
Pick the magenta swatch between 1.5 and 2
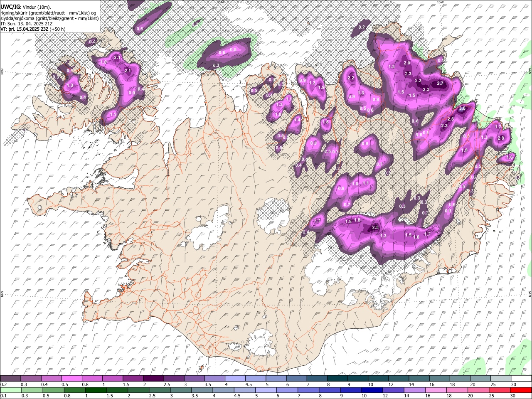[133, 379]
